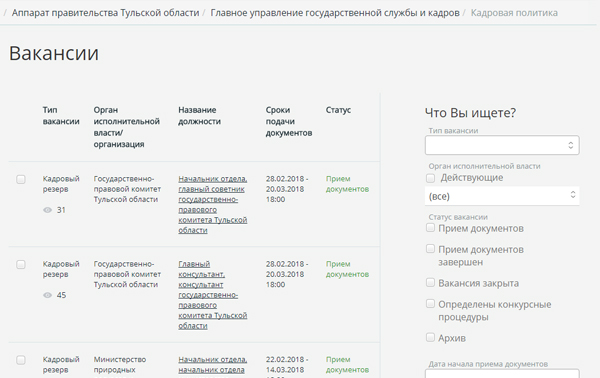Click the Название должности column header
Screen dimensions: 600x378
click(x=199, y=116)
